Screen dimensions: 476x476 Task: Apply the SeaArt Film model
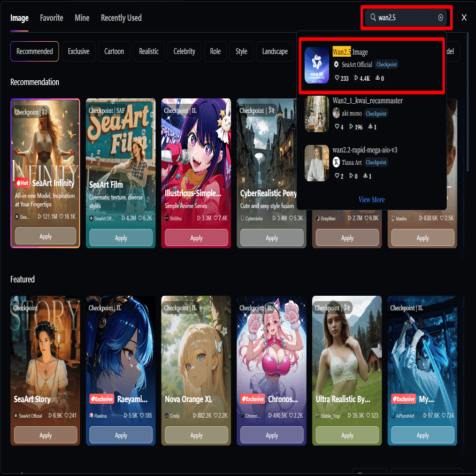[121, 237]
